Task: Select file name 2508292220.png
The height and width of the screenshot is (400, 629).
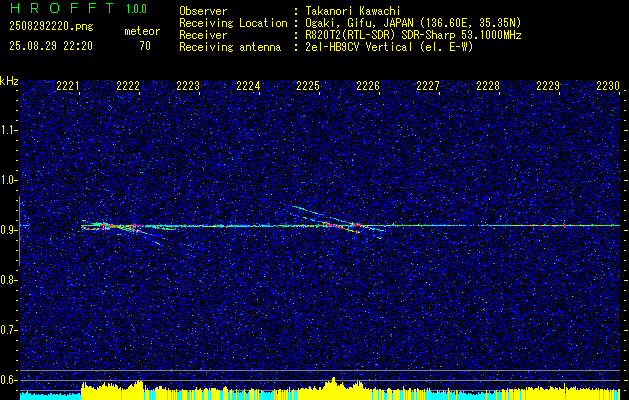Action: pos(51,27)
